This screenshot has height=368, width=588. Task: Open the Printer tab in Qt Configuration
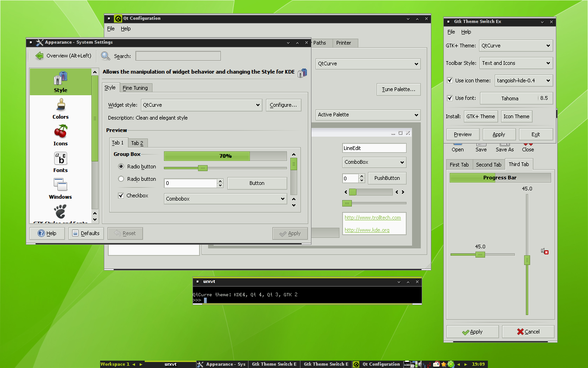point(344,43)
